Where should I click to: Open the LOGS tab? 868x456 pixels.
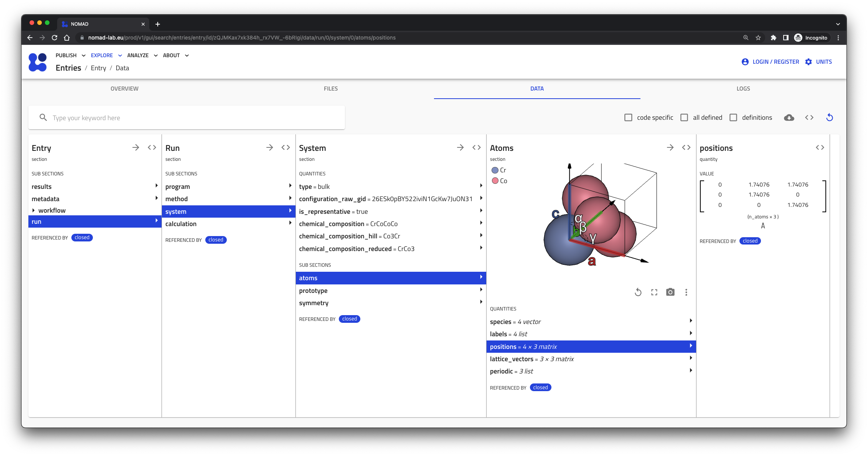click(x=743, y=88)
